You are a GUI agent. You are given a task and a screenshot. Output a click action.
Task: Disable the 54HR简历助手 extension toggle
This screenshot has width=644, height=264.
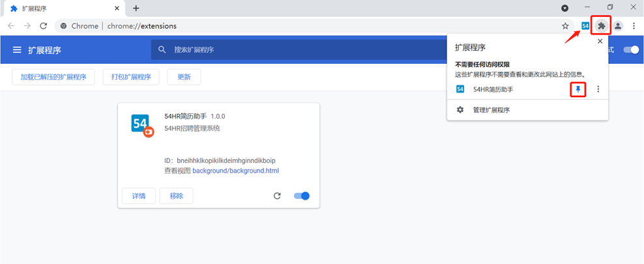[301, 196]
